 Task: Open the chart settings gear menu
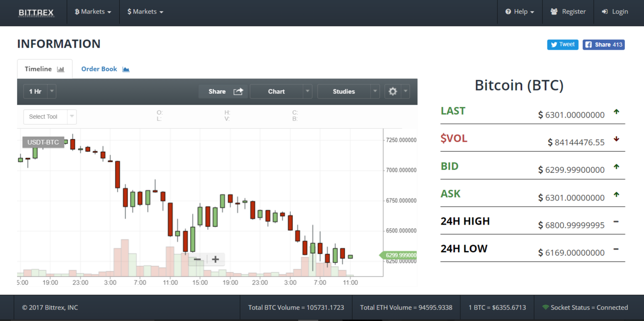[x=397, y=91]
